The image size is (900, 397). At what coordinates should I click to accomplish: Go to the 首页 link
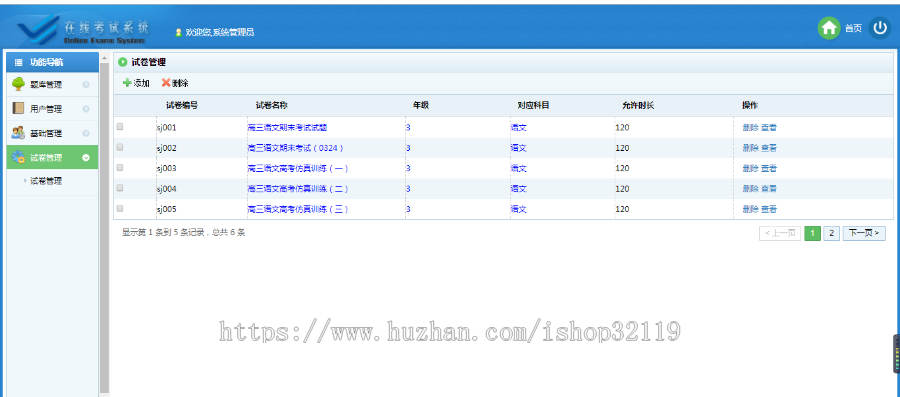853,28
